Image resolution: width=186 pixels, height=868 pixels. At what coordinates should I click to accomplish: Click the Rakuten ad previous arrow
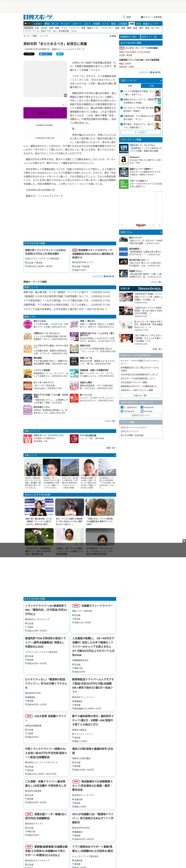click(x=122, y=225)
